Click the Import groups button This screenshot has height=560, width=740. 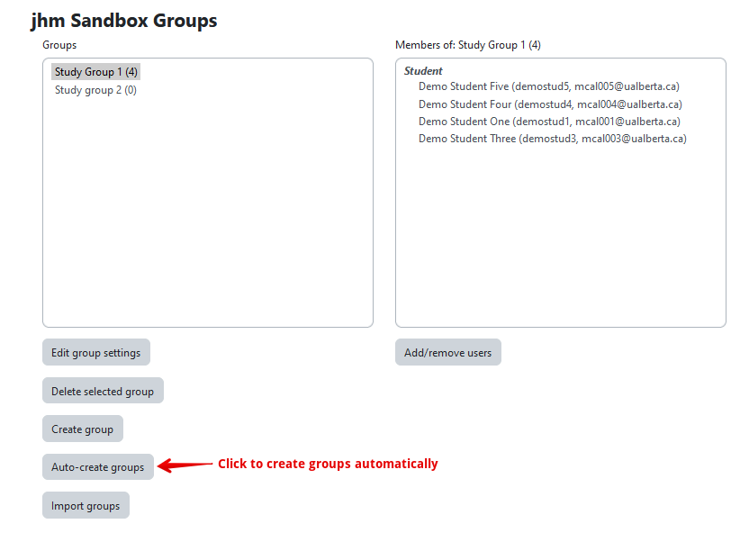[x=86, y=506]
